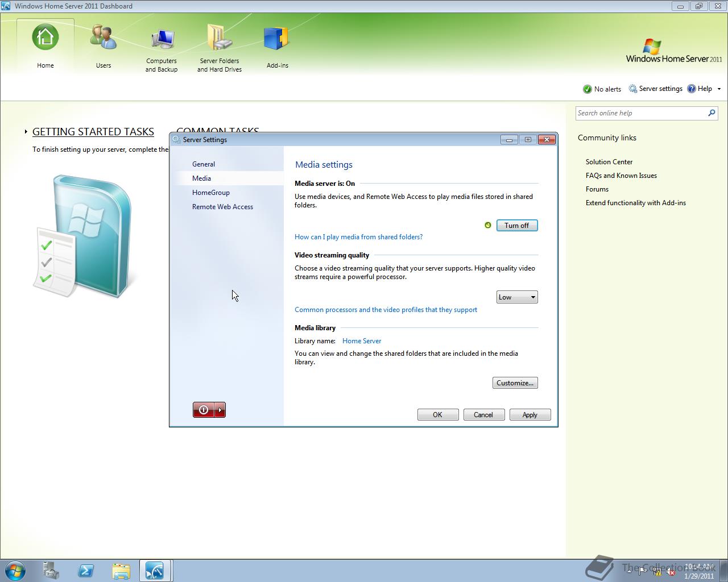The height and width of the screenshot is (582, 728).
Task: Cancel the Server Settings dialog
Action: click(484, 415)
